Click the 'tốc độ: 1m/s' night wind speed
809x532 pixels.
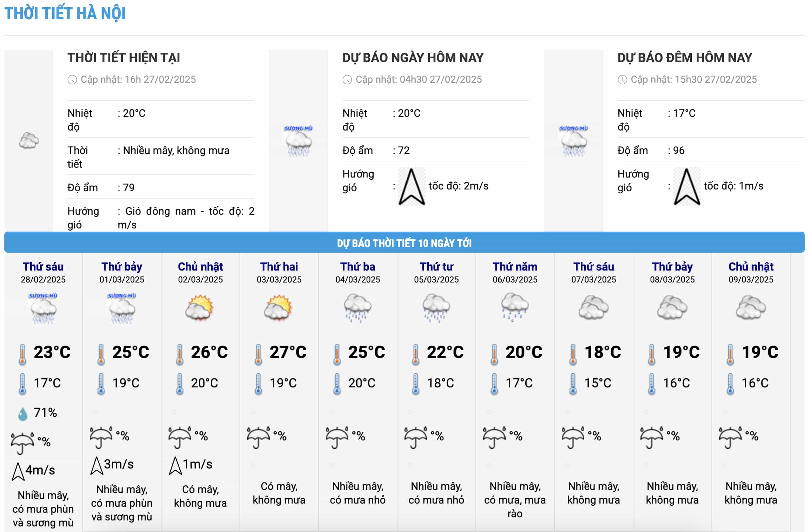click(x=734, y=186)
